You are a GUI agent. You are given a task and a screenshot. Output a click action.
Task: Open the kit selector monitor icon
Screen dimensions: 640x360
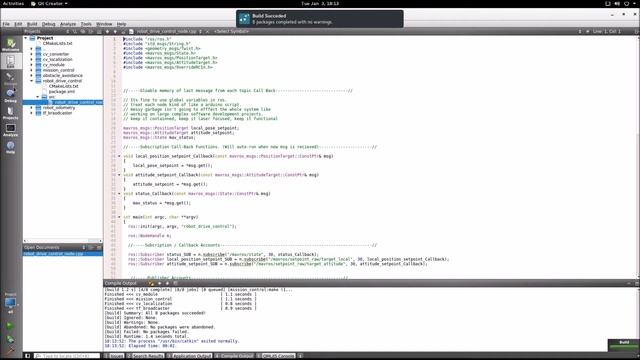tap(11, 304)
